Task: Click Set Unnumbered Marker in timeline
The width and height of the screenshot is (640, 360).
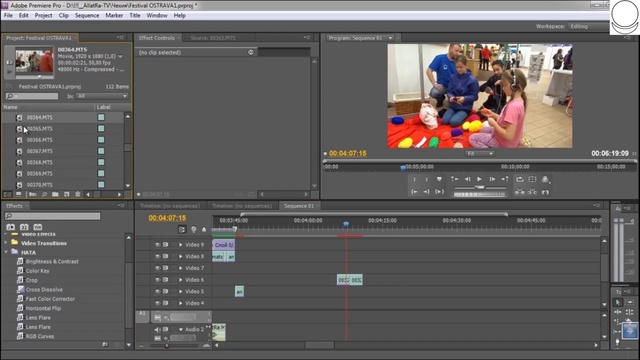Action: point(204,230)
